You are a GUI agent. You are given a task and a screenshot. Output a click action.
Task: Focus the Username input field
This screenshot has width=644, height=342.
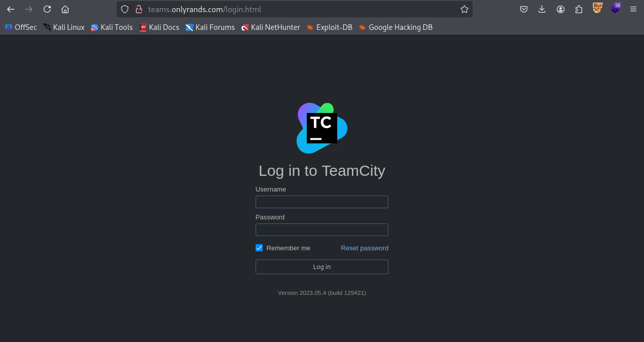pyautogui.click(x=321, y=202)
